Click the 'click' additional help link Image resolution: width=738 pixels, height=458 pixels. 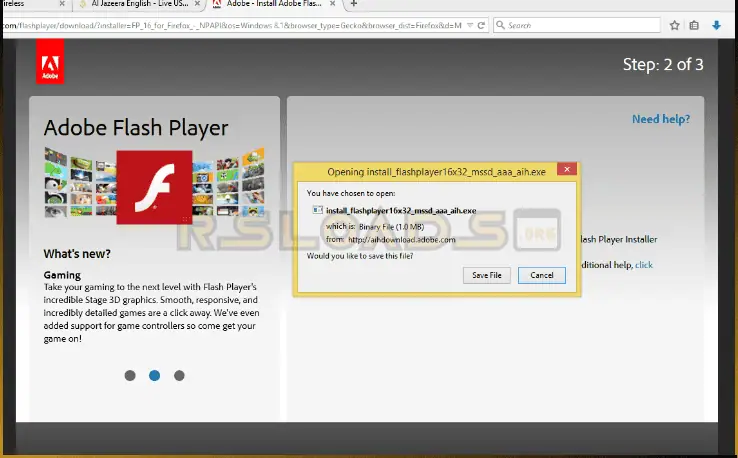pyautogui.click(x=644, y=265)
